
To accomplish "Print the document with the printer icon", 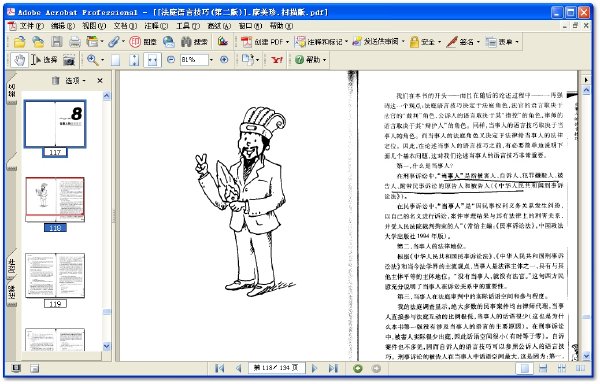I will click(75, 42).
